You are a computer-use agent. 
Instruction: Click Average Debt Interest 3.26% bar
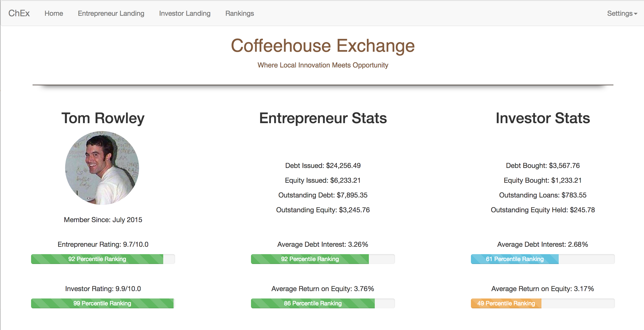pos(310,259)
